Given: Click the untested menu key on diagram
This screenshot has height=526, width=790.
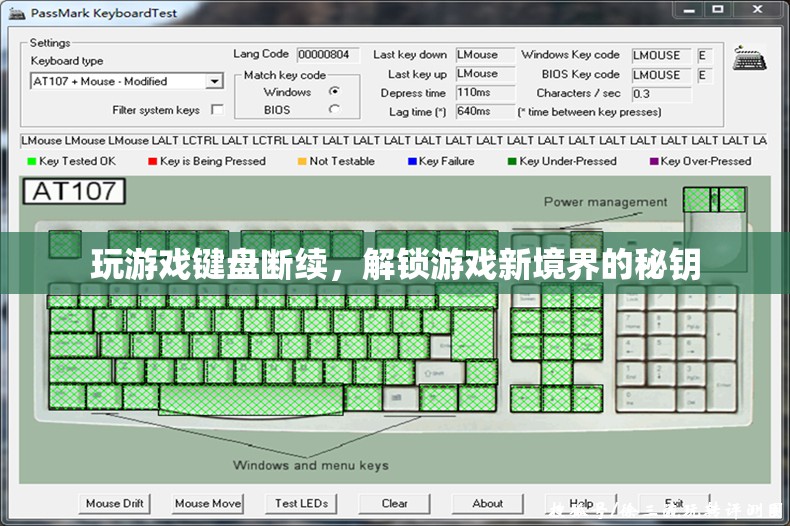Looking at the screenshot, I should click(x=401, y=398).
